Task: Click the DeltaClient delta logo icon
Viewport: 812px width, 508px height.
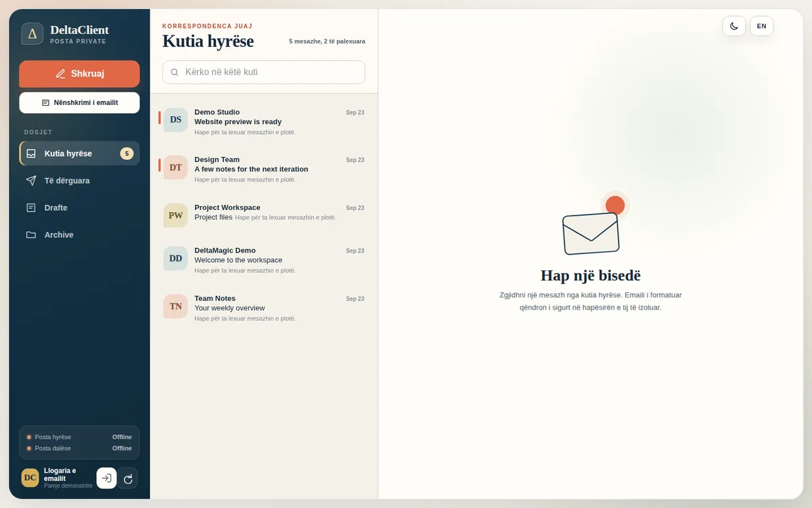Action: 32,34
